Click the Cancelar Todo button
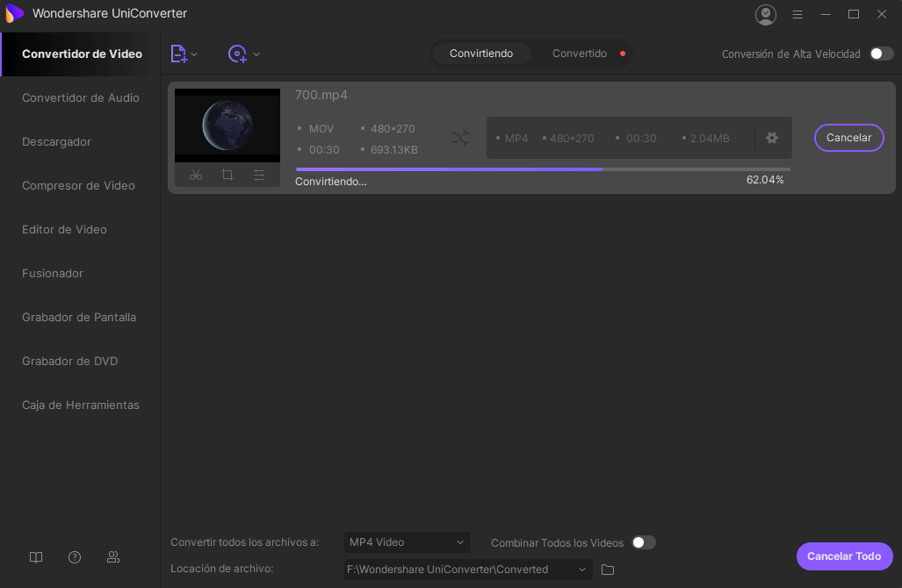Viewport: 902px width, 588px height. pyautogui.click(x=844, y=556)
